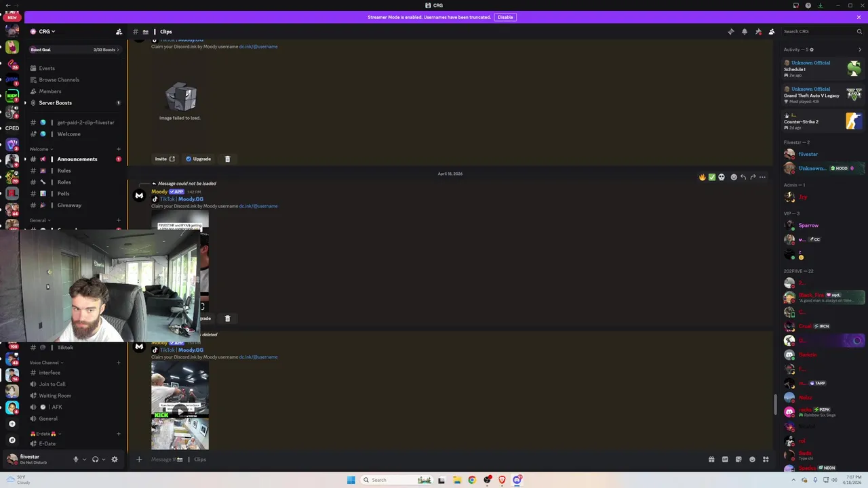This screenshot has height=488, width=868.
Task: Open the emoji picker in message bar
Action: 752,460
